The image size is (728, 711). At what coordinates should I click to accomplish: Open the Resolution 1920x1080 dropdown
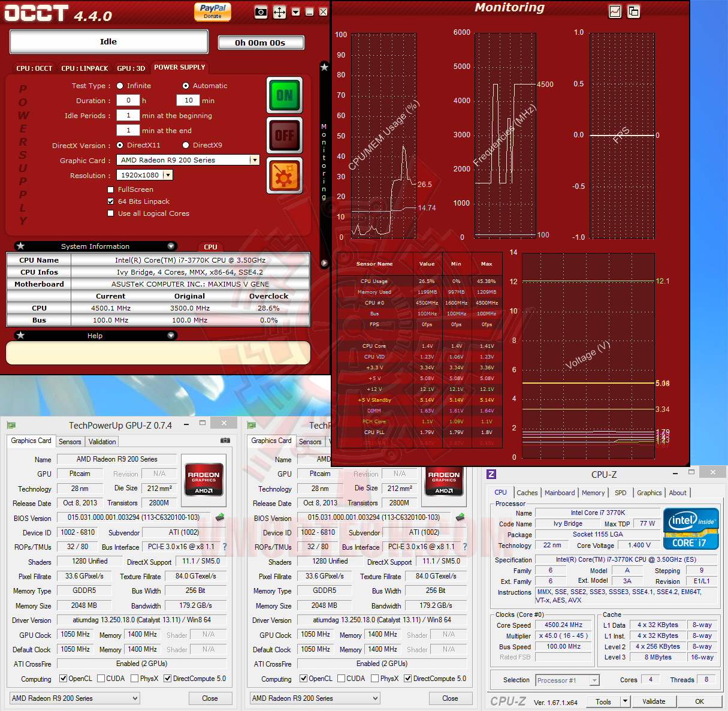pos(168,175)
